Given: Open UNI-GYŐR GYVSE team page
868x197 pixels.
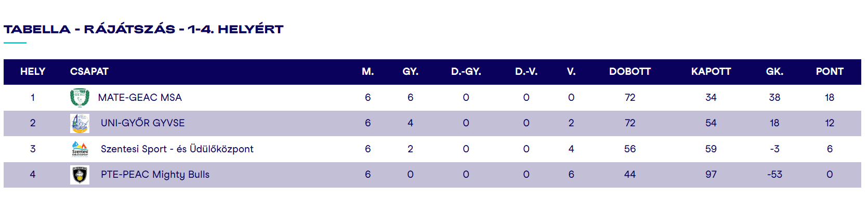Looking at the screenshot, I should [x=143, y=123].
